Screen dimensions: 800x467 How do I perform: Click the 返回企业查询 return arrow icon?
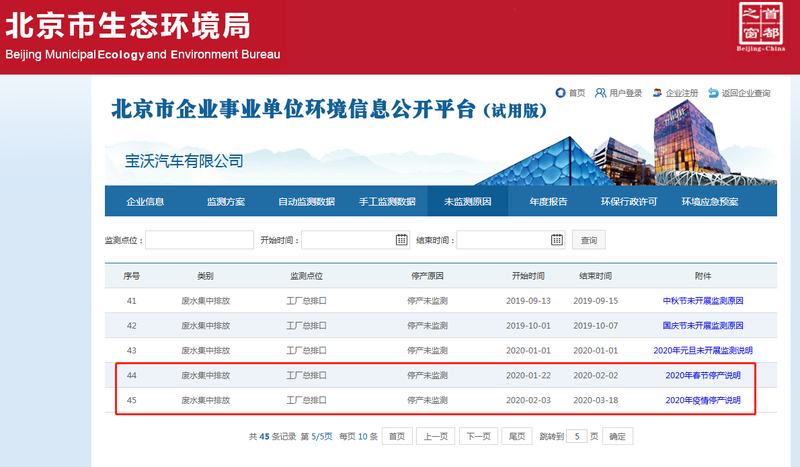713,93
